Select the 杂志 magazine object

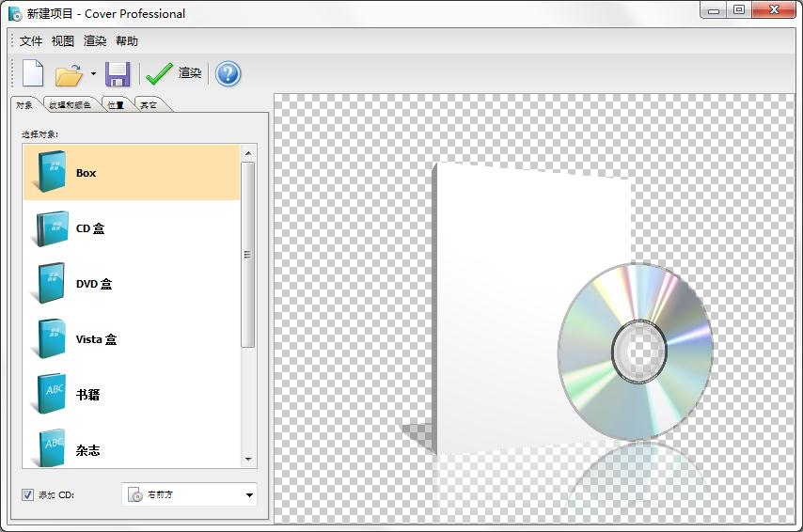point(131,446)
